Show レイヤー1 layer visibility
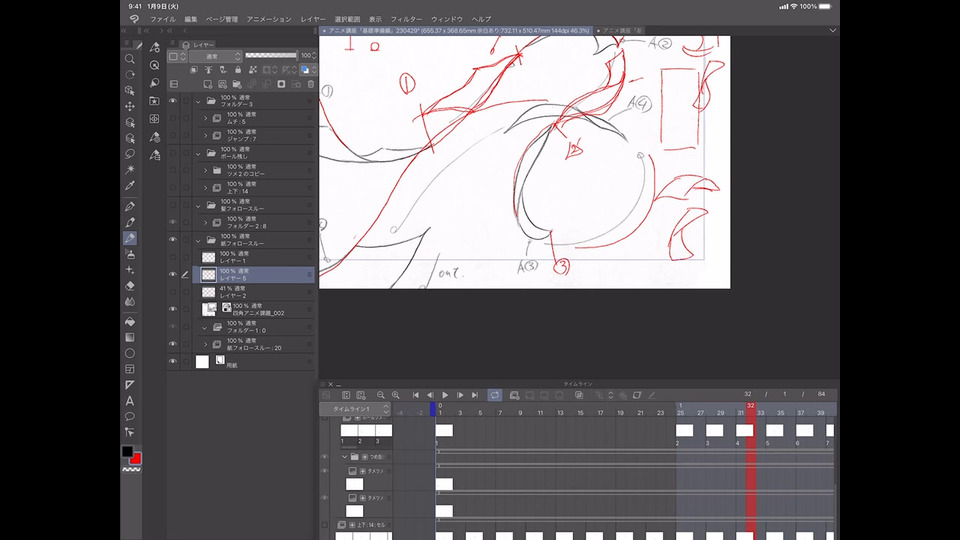Viewport: 960px width, 540px height. pyautogui.click(x=173, y=257)
